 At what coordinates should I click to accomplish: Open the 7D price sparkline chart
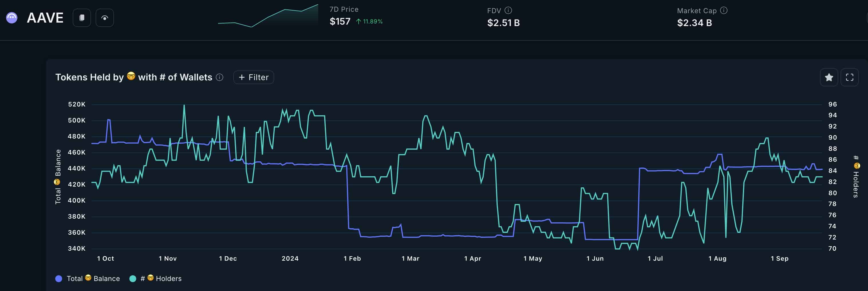268,16
